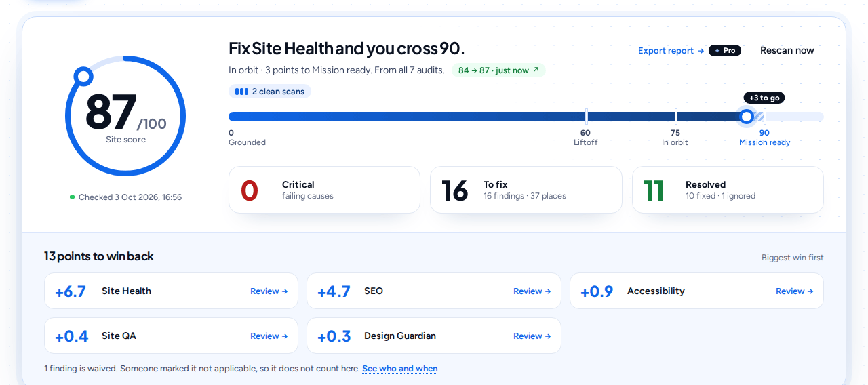
Task: Click the progress bar's round handle
Action: click(x=747, y=117)
